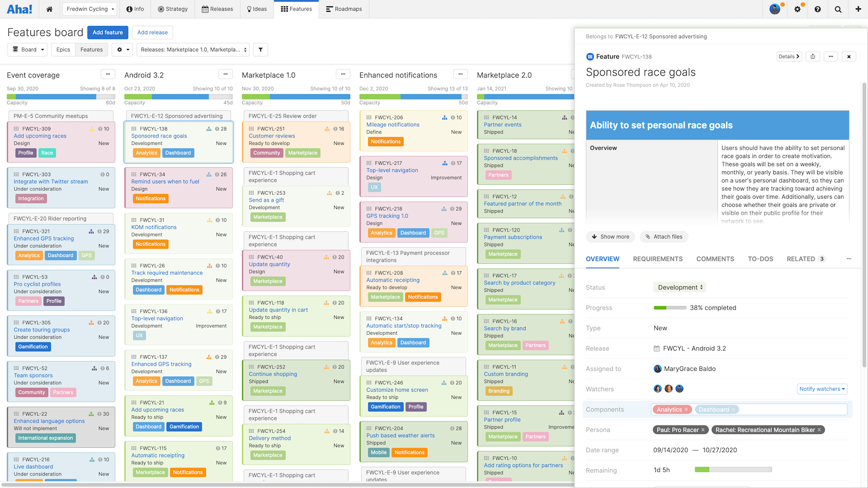Click the 38% completed progress bar
The width and height of the screenshot is (868, 488).
coord(670,308)
